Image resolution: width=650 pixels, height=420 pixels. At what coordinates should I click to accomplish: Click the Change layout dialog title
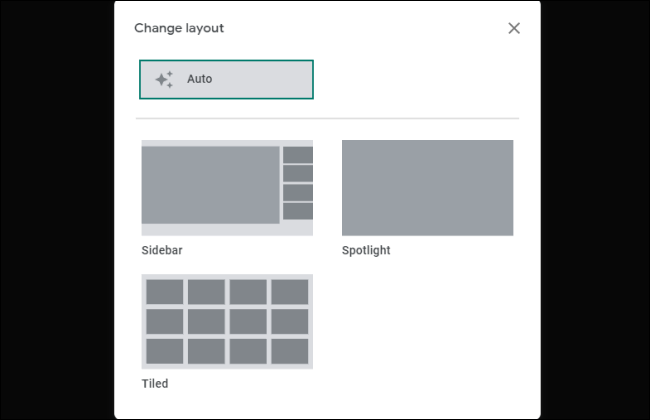(x=179, y=28)
